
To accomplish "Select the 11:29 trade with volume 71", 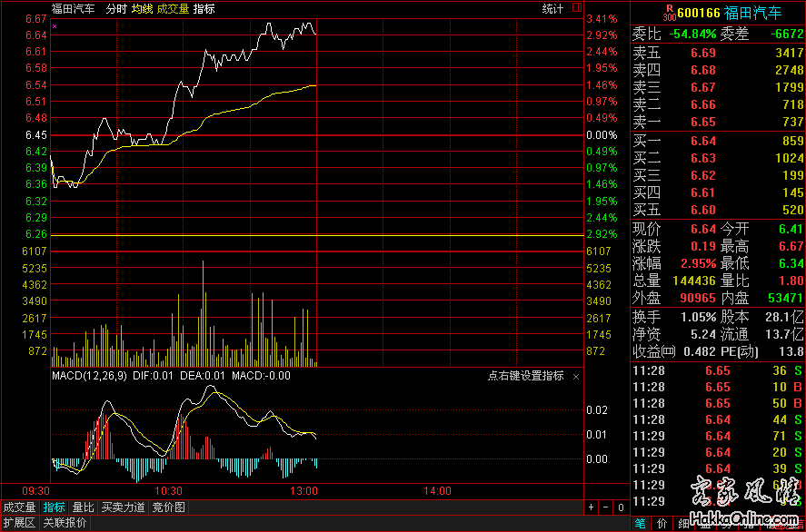I will click(718, 436).
